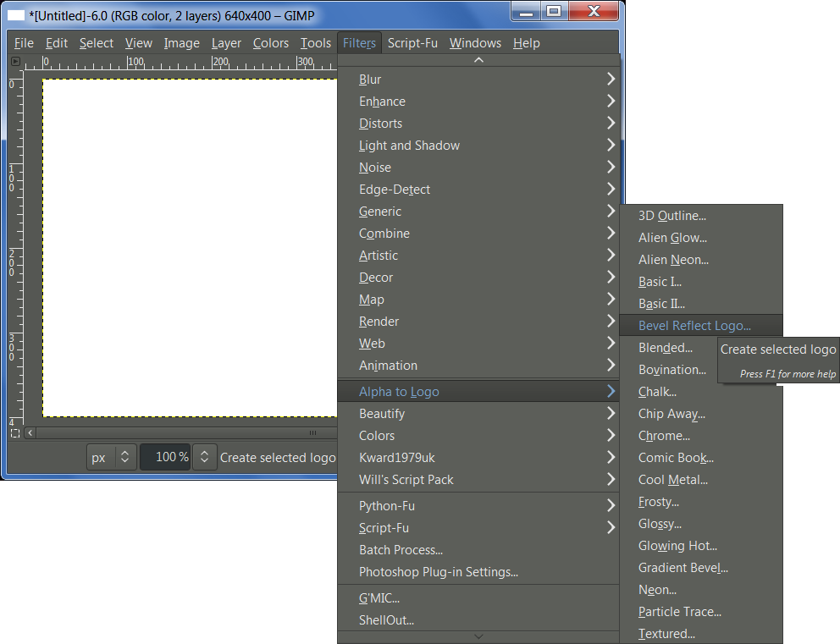Choose Basic II logo effect
Image resolution: width=840 pixels, height=644 pixels.
coord(701,303)
